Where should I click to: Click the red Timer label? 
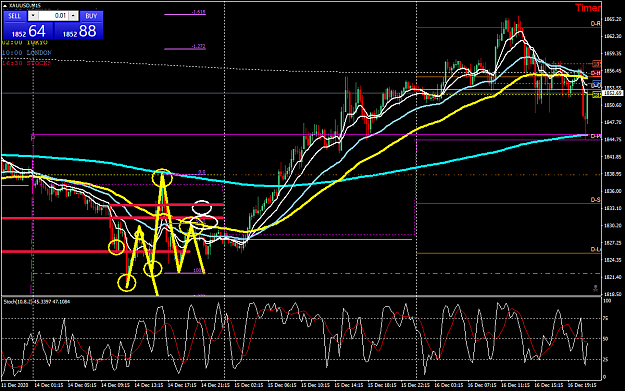(588, 8)
